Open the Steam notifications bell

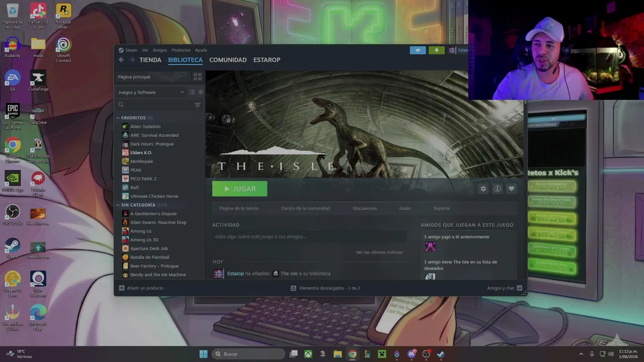(x=436, y=50)
